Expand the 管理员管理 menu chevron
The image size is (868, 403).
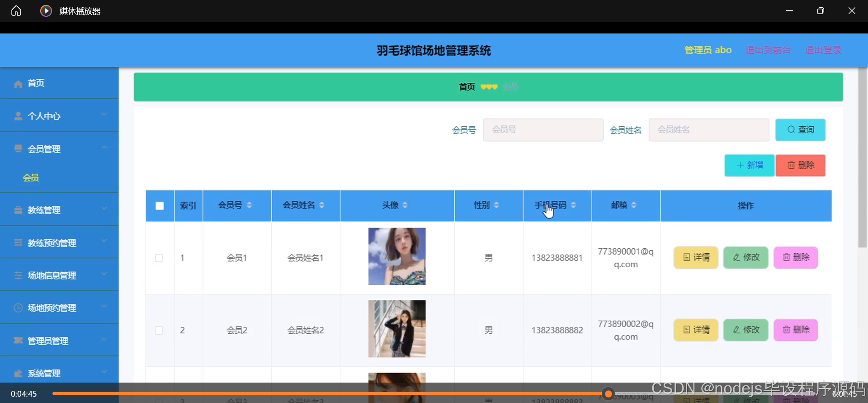[x=104, y=339]
